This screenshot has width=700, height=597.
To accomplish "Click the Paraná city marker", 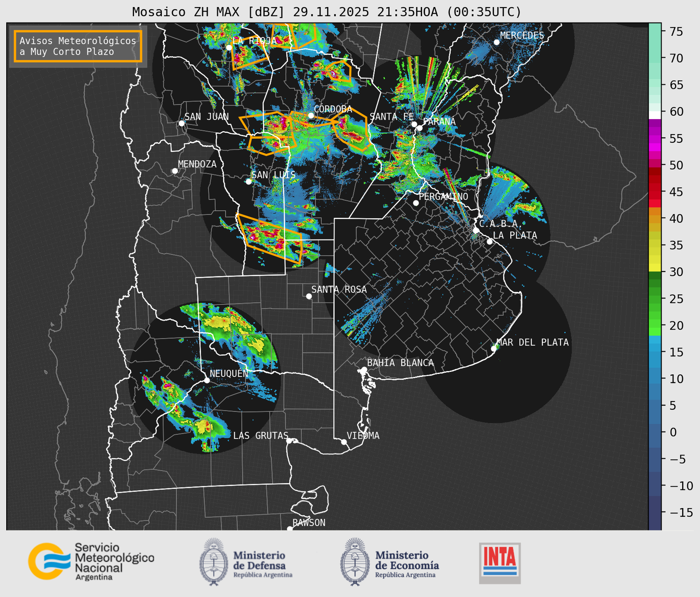I will (x=420, y=128).
